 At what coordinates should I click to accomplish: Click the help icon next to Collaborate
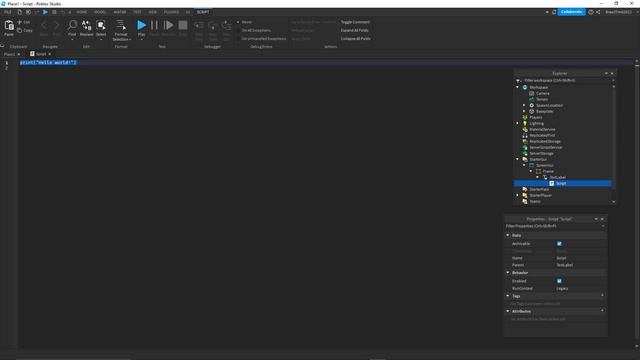[x=591, y=12]
